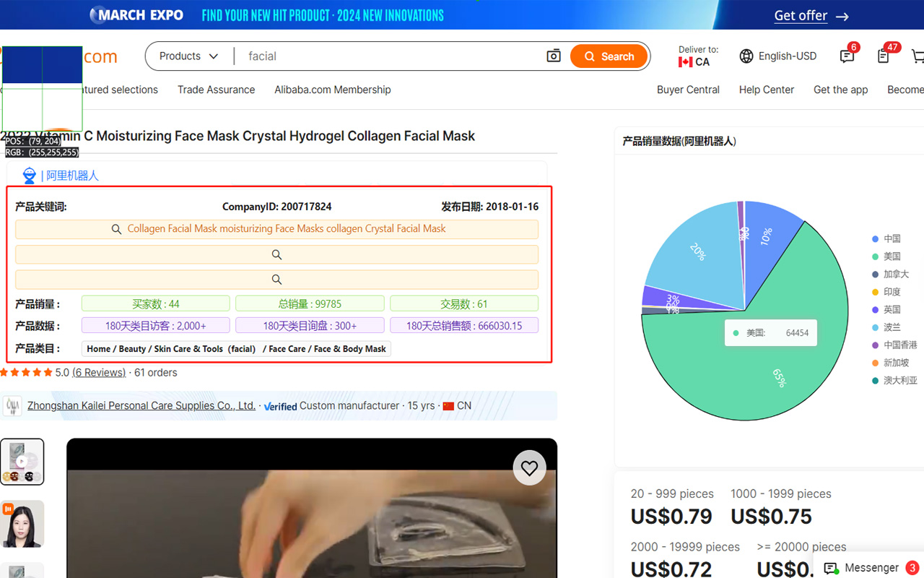Click in the search field containing facial

tap(390, 56)
